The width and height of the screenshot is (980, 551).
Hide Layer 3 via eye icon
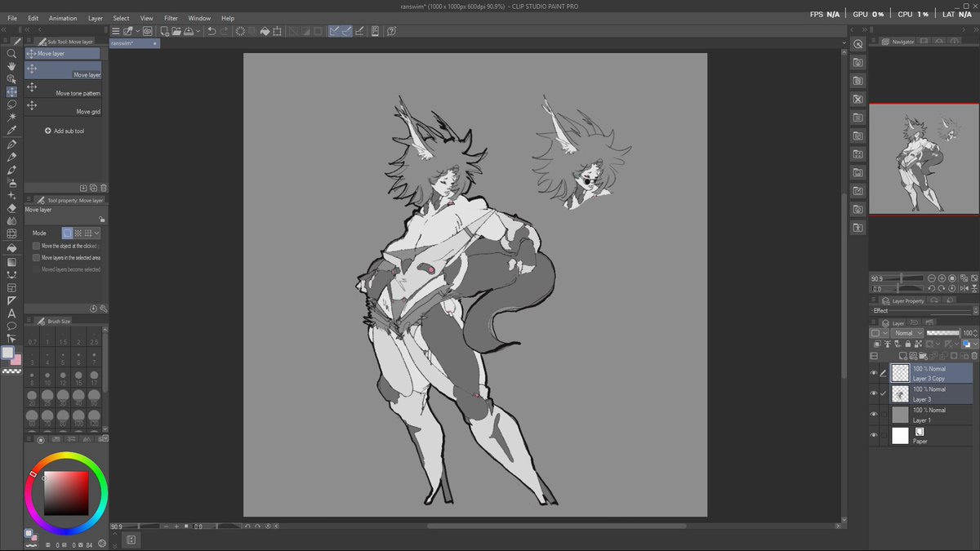pos(873,393)
